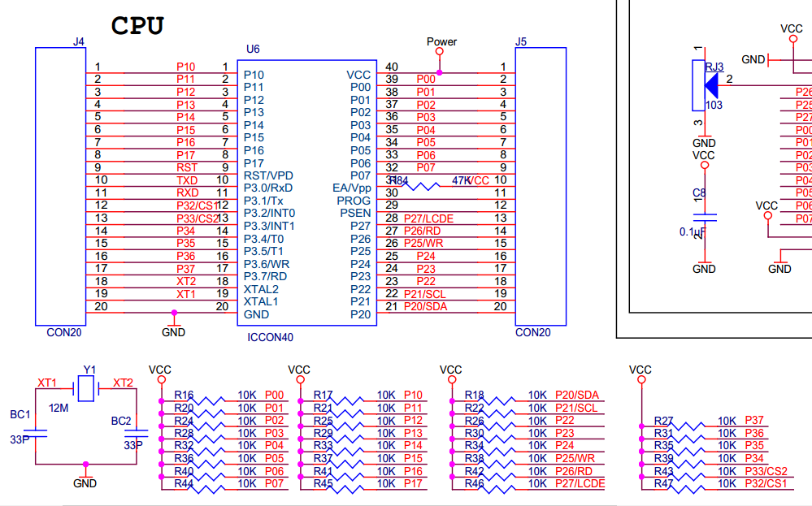Select the R44 resistor designator
The image size is (812, 506).
pyautogui.click(x=184, y=484)
